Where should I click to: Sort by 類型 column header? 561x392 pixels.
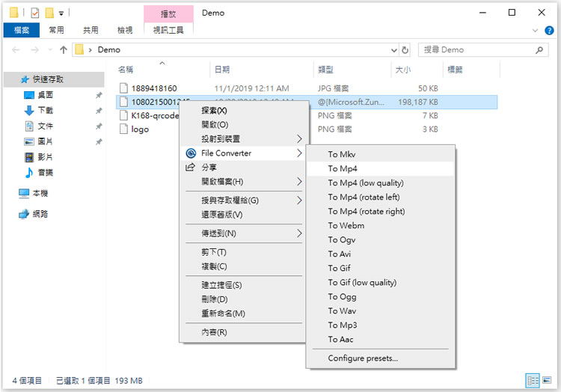[x=353, y=70]
